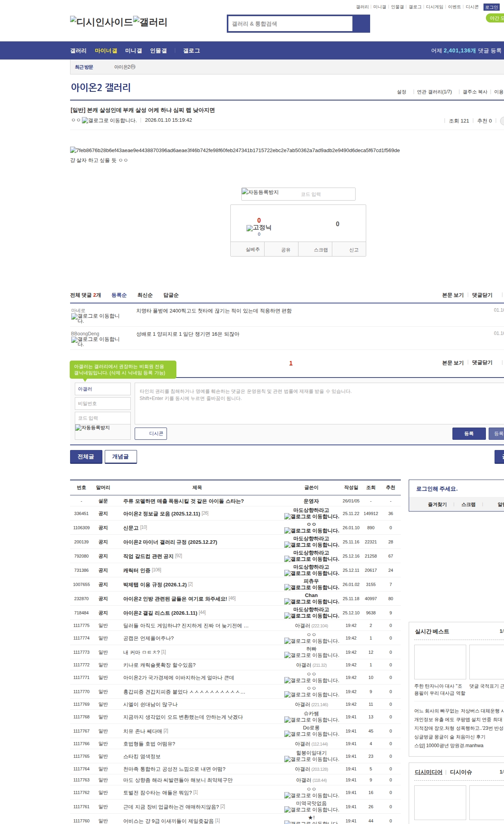
Task: Report the post with 신고 button
Action: pos(354,250)
